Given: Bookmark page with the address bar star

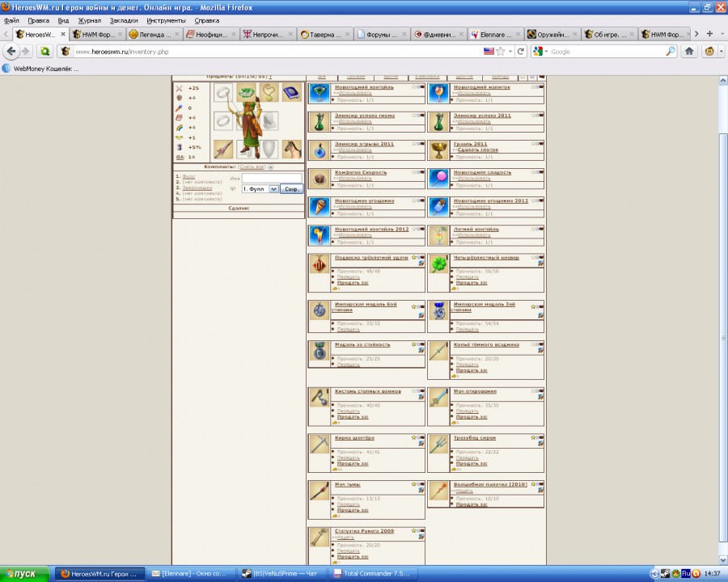Looking at the screenshot, I should [x=501, y=52].
